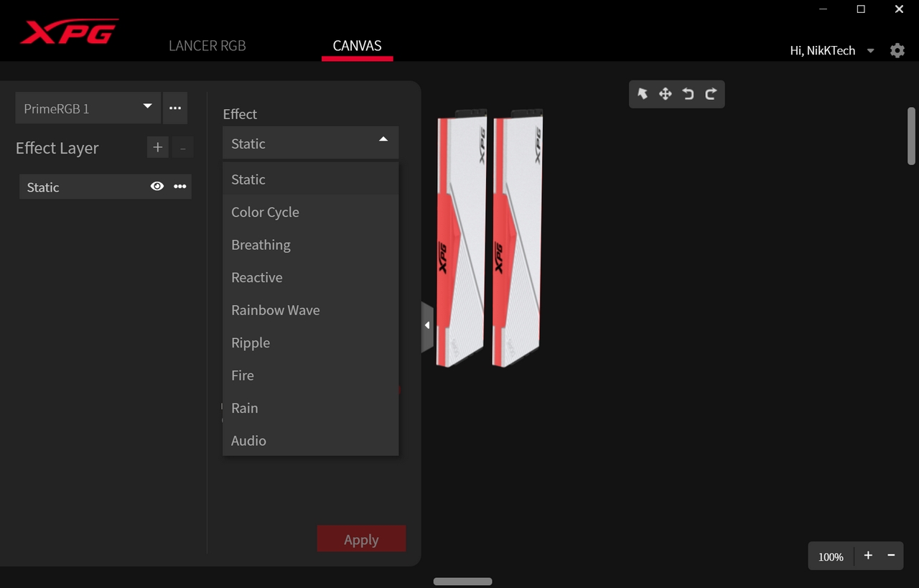Select the move tool in canvas toolbar
The height and width of the screenshot is (588, 919).
pyautogui.click(x=666, y=94)
